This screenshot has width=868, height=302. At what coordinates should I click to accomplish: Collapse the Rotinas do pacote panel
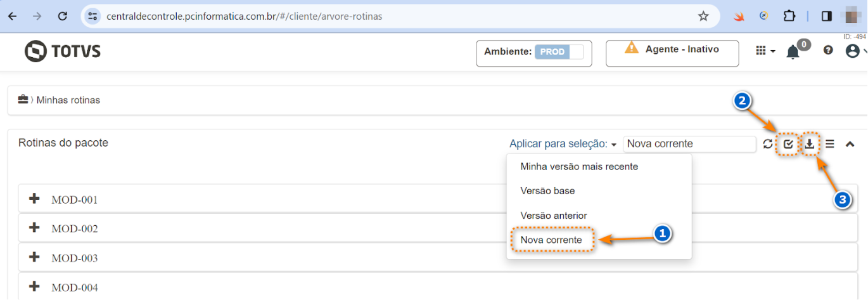pyautogui.click(x=850, y=144)
